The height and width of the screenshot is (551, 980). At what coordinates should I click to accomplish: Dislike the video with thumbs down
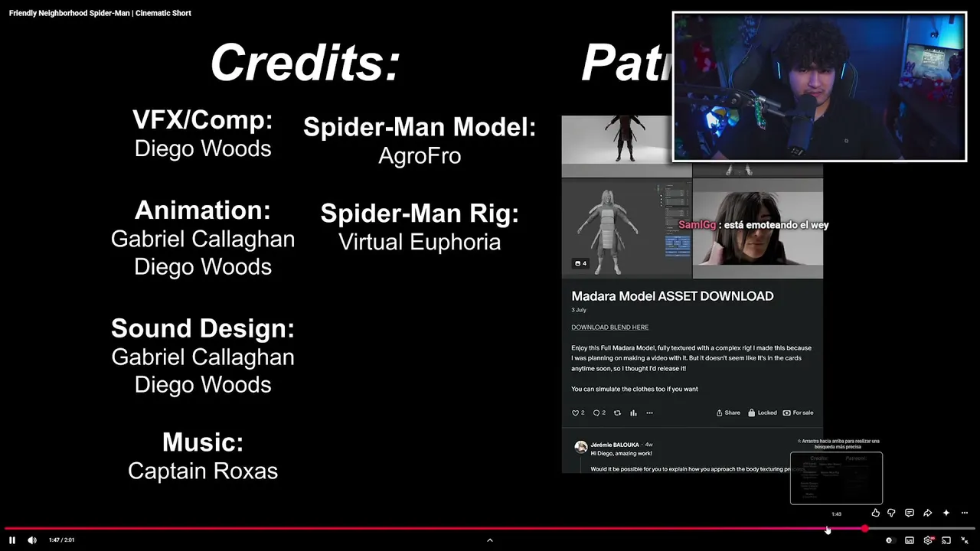coord(891,513)
